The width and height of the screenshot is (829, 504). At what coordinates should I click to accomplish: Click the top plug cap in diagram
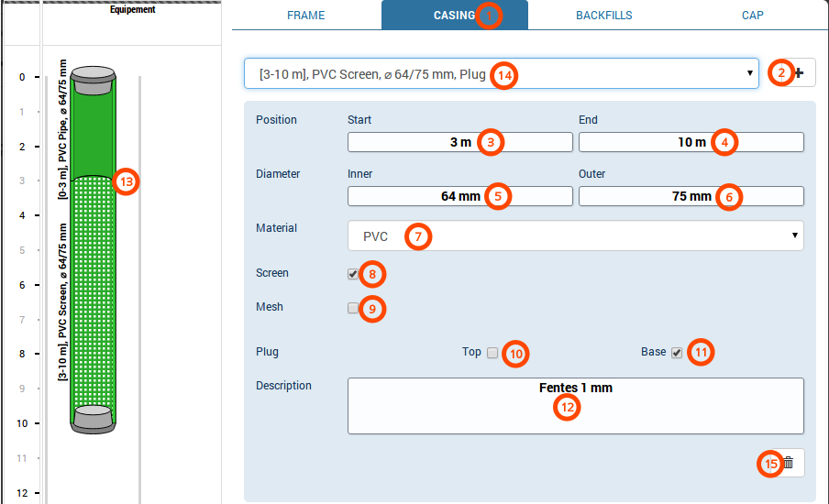(93, 81)
